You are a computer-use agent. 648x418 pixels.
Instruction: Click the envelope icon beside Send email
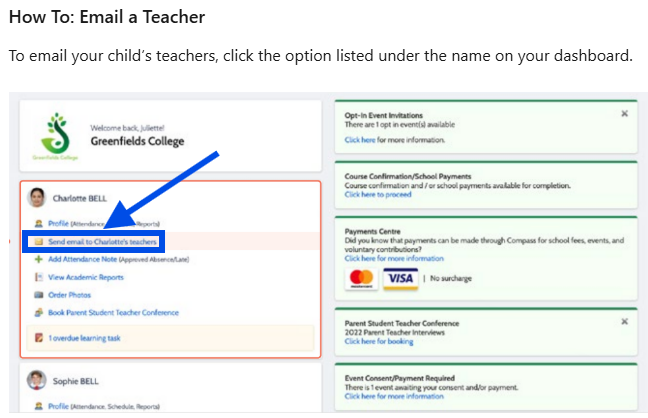39,241
